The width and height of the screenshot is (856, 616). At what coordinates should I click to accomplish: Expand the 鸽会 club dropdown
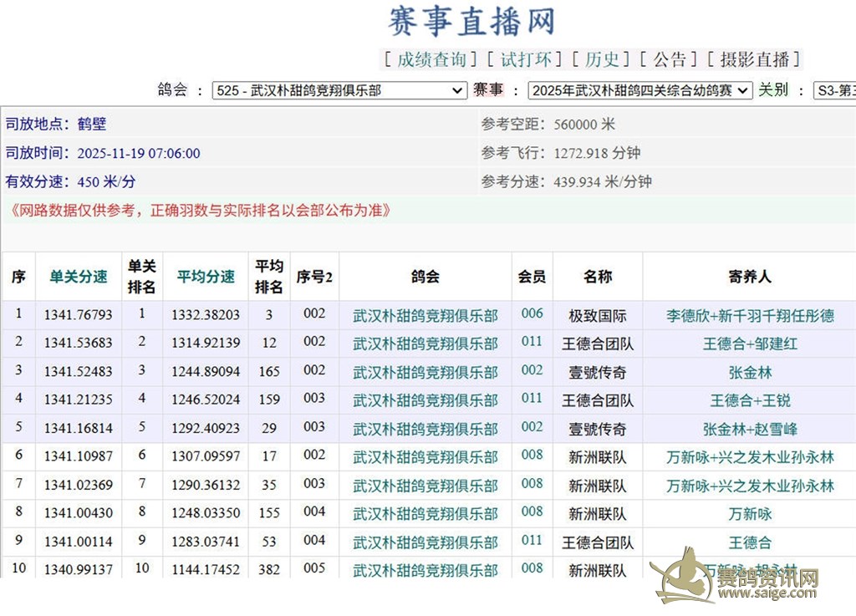tap(339, 90)
